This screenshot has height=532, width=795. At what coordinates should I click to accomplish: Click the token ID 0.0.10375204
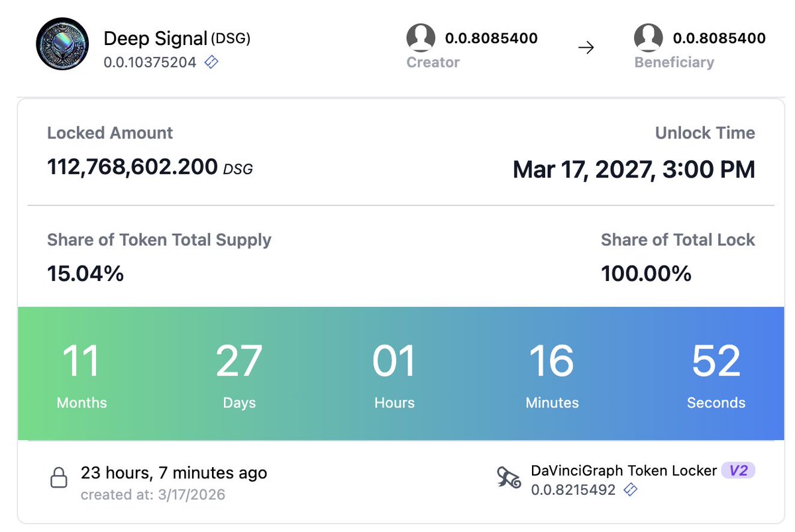pyautogui.click(x=150, y=62)
